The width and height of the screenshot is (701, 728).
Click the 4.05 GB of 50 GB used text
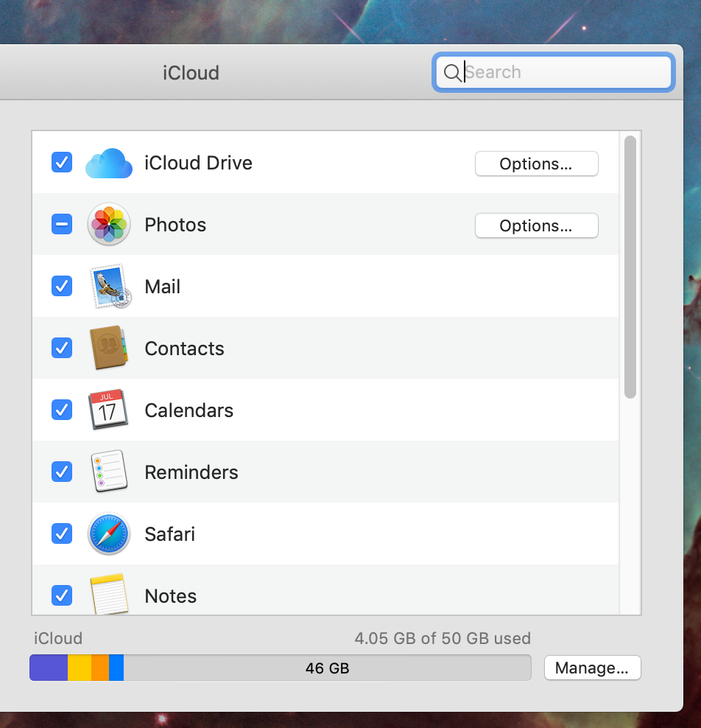pyautogui.click(x=443, y=638)
